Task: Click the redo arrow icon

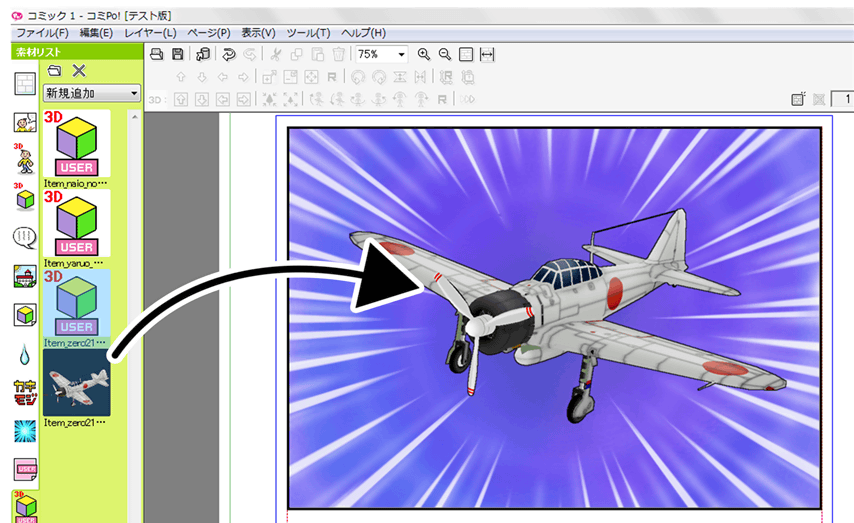Action: pyautogui.click(x=249, y=54)
